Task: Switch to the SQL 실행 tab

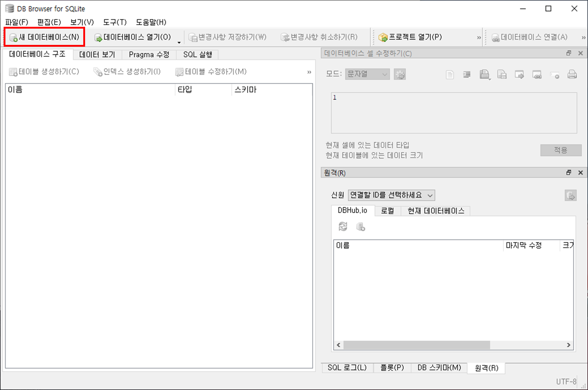Action: pos(197,54)
